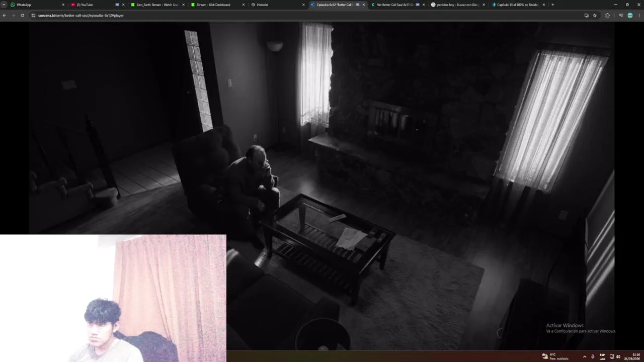Screen dimensions: 644x362
Task: Go back to the previous page
Action: 4,16
